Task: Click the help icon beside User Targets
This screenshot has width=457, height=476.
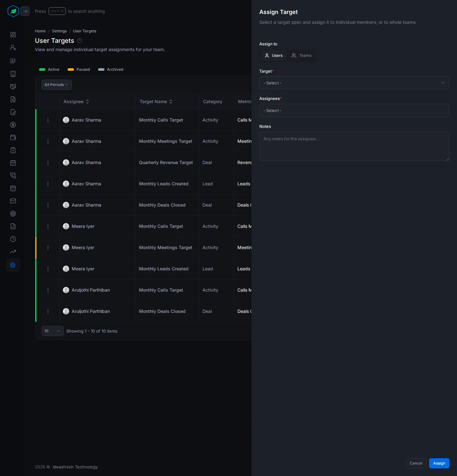Action: point(79,41)
